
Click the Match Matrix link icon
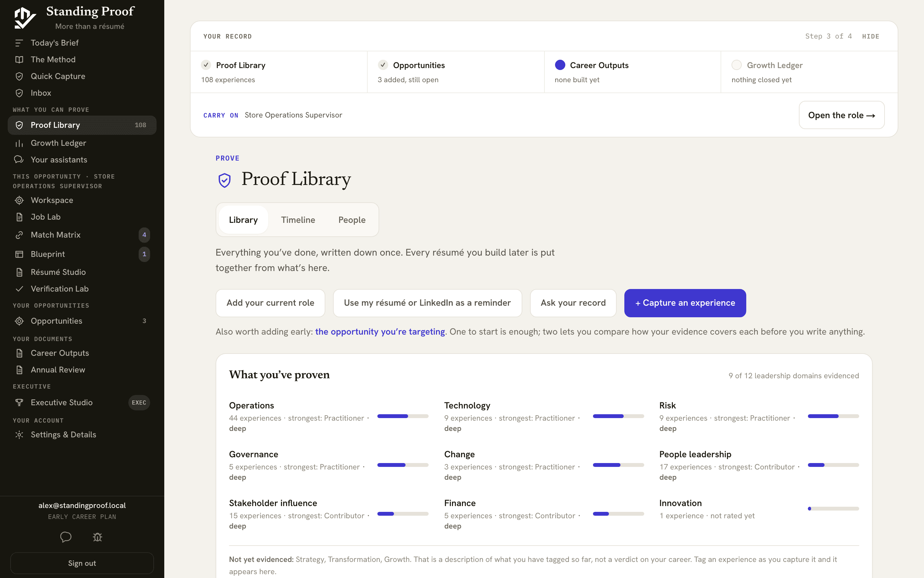(19, 235)
